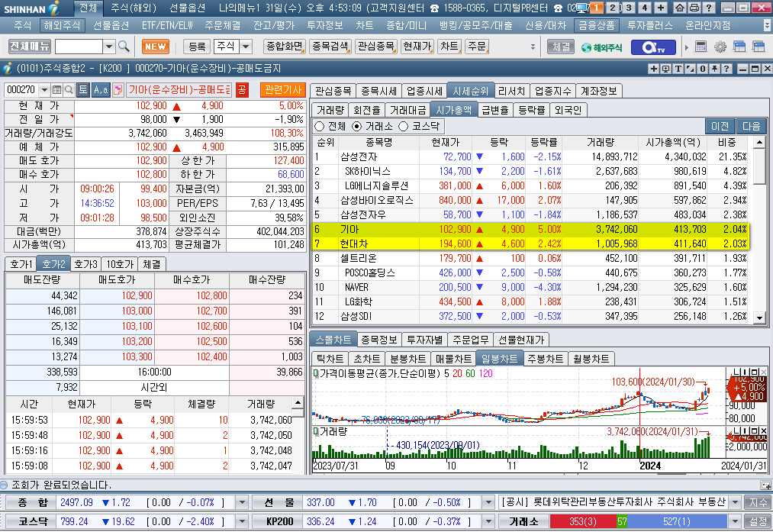Open the calculator icon in toolbar

tap(701, 47)
